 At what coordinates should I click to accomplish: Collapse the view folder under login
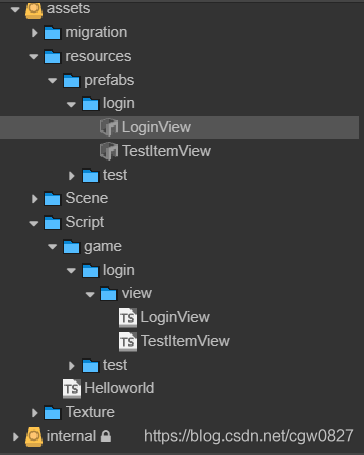click(90, 294)
